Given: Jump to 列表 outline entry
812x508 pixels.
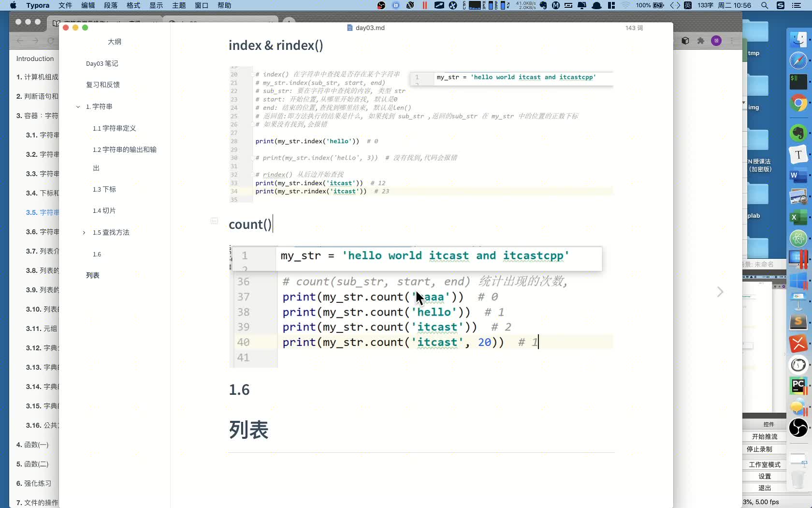Looking at the screenshot, I should coord(93,275).
